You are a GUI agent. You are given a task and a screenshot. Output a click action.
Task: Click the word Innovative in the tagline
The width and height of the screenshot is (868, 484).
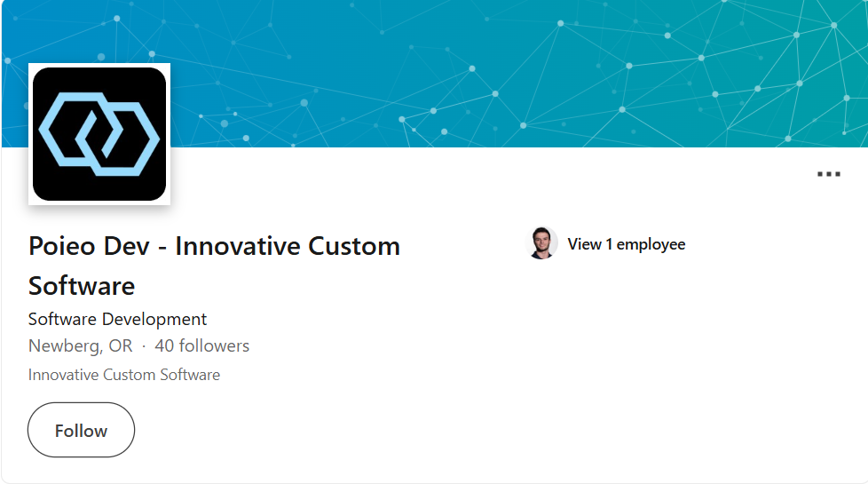coord(64,375)
